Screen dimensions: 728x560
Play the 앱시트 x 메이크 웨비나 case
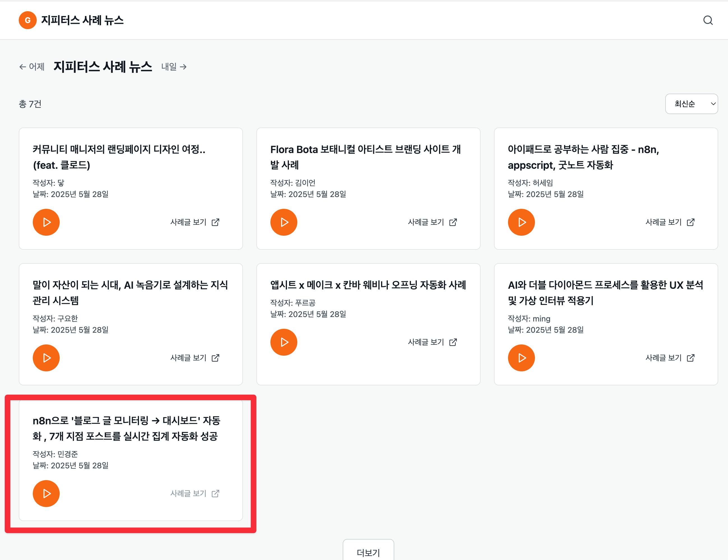[x=284, y=342]
